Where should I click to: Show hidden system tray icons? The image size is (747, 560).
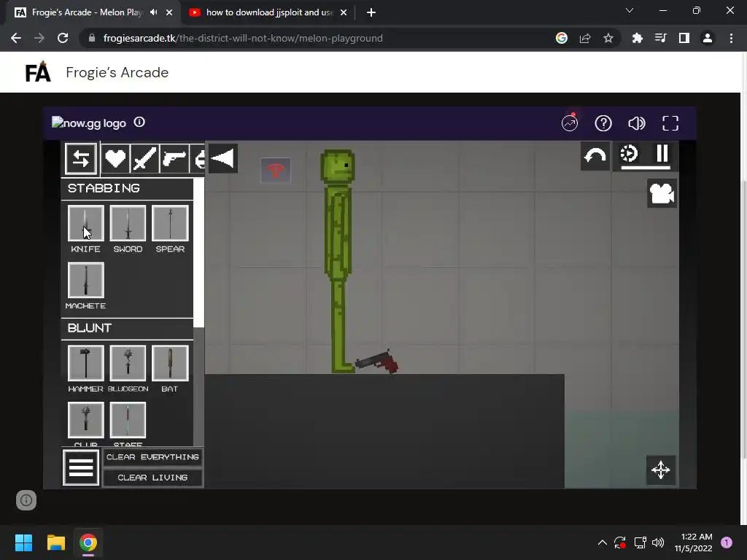602,542
